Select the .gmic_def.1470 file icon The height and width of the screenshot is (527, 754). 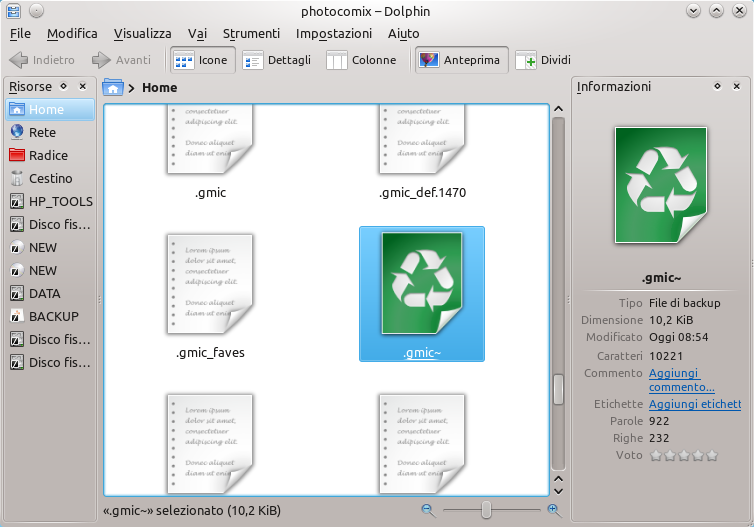[x=422, y=138]
